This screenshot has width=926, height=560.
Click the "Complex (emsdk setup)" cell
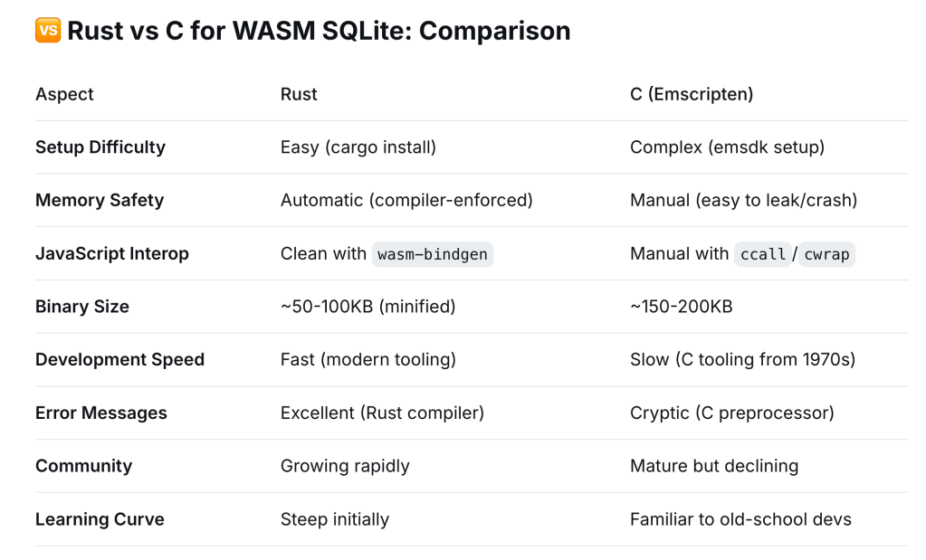[727, 147]
